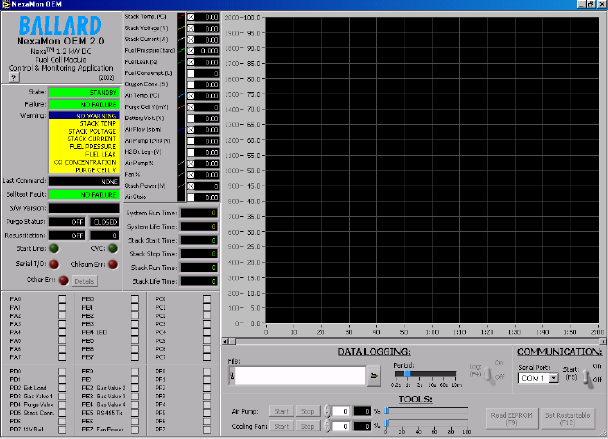Viewport: 608px width, 439px height.
Task: Click the Details button
Action: (x=84, y=281)
